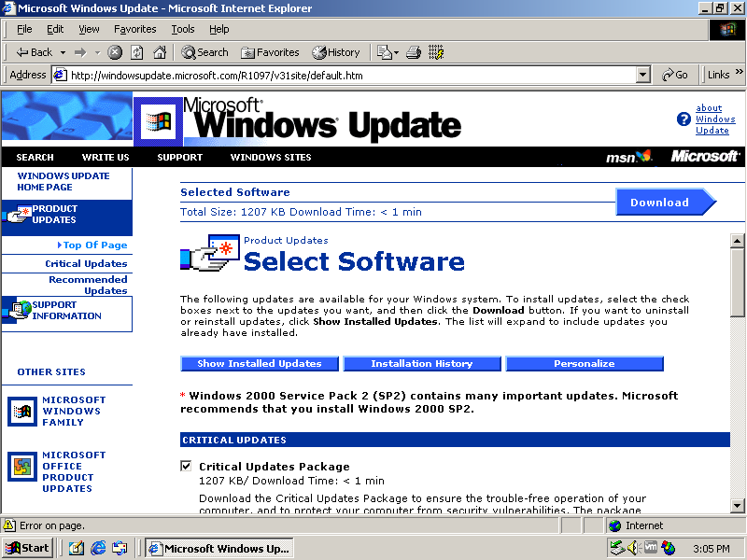The height and width of the screenshot is (560, 747).
Task: Launch Outlook Express from quick launch
Action: coord(120,549)
